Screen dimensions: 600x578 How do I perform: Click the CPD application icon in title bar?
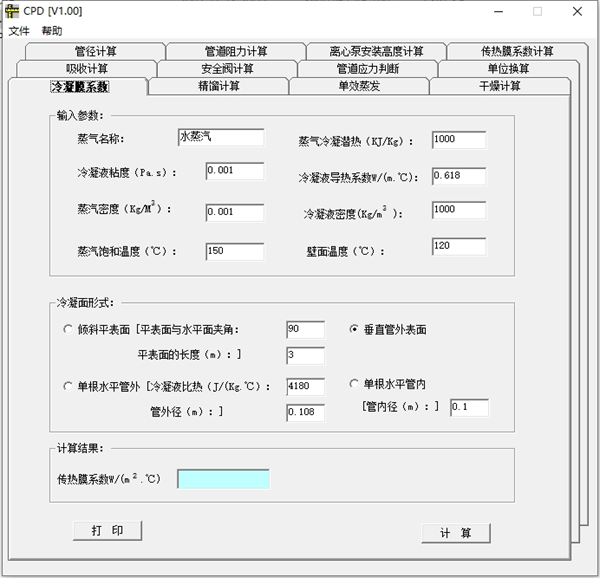pos(11,11)
